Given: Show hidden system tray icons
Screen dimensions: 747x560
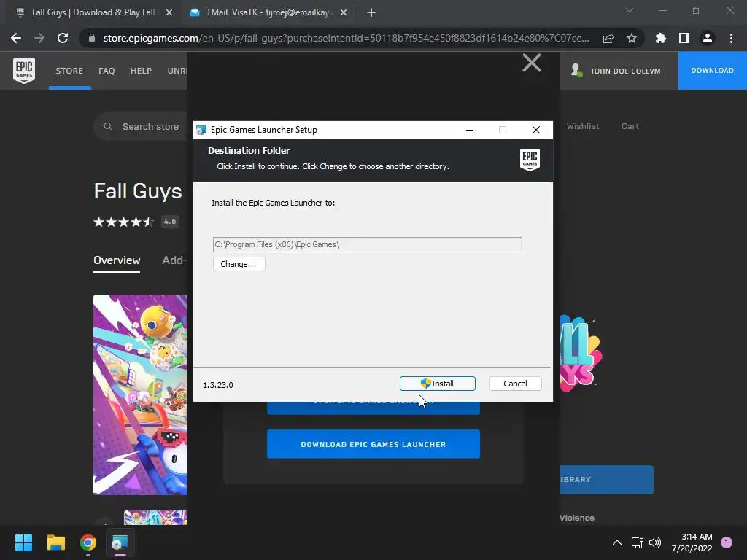Looking at the screenshot, I should [x=617, y=542].
